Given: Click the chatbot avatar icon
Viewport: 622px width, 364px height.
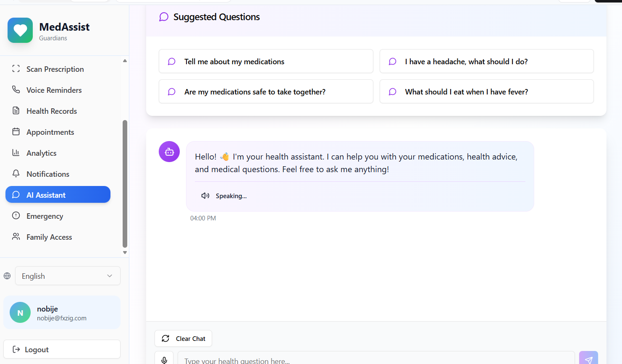Looking at the screenshot, I should click(x=169, y=152).
